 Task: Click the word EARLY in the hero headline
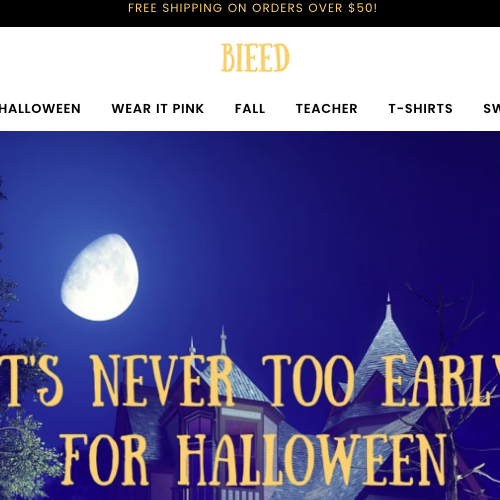pos(440,381)
